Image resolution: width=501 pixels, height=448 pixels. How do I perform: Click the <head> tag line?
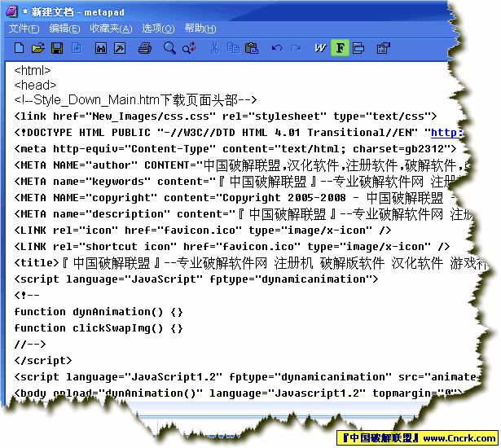(35, 86)
